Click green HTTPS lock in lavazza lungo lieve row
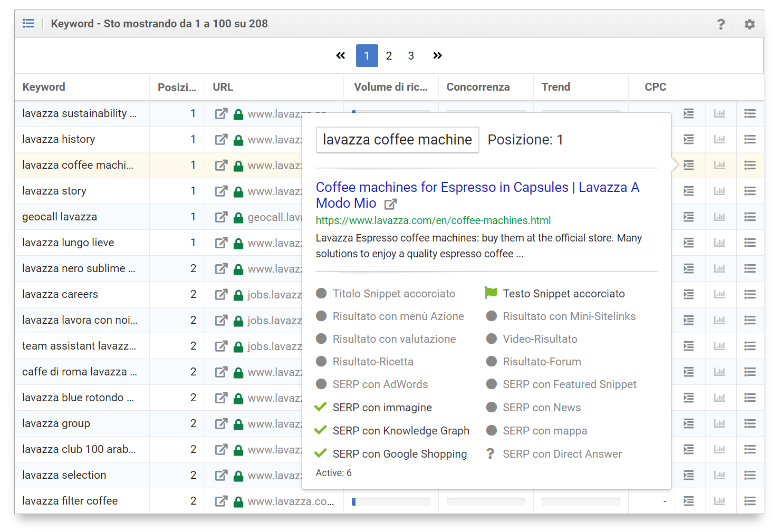Screen dimensions: 778x532 tap(238, 244)
